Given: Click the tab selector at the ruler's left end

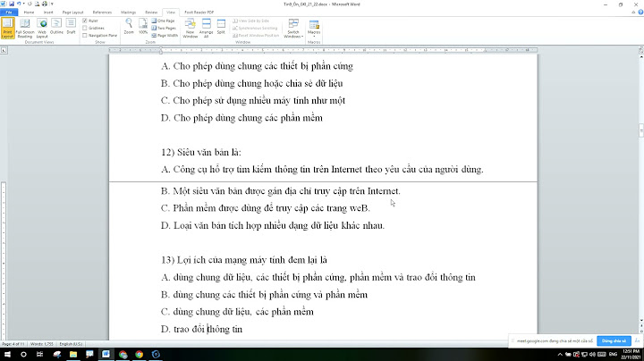Looking at the screenshot, I should pos(4,50).
